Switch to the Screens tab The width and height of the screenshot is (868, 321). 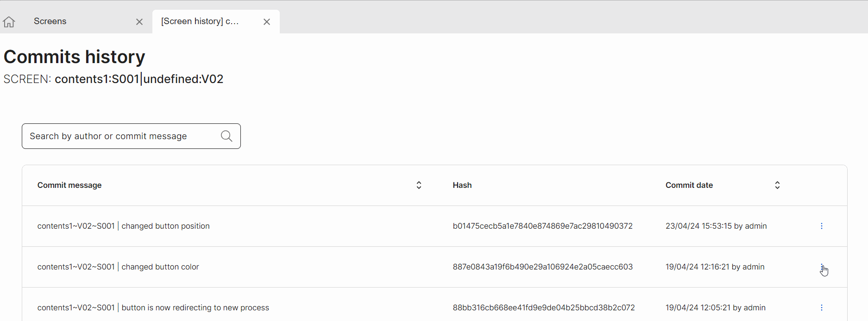click(50, 21)
